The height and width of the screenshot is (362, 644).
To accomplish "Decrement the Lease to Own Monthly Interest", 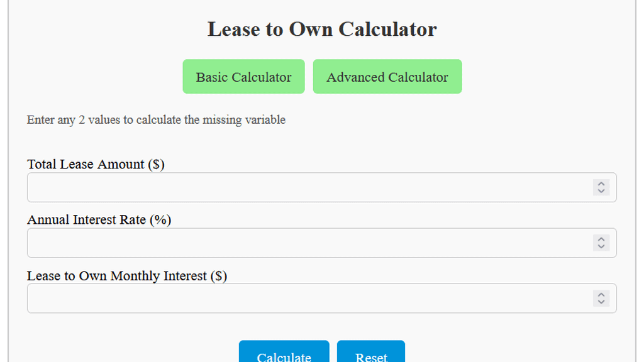I will [601, 302].
